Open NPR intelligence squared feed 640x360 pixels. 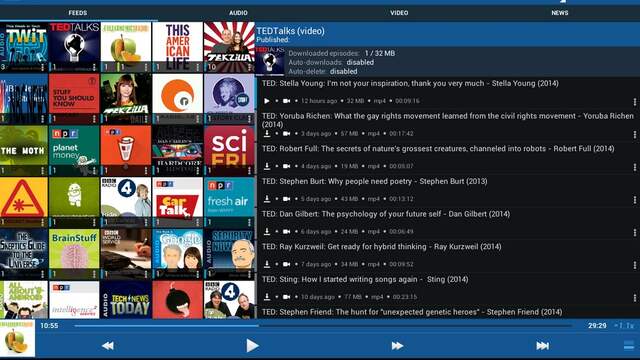pyautogui.click(x=74, y=300)
